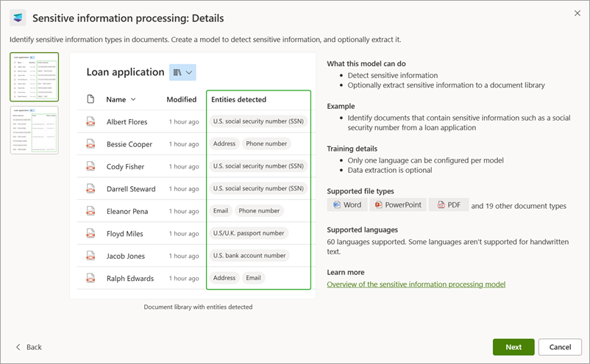Click the PDF icon for Darrell Steward

(x=90, y=189)
